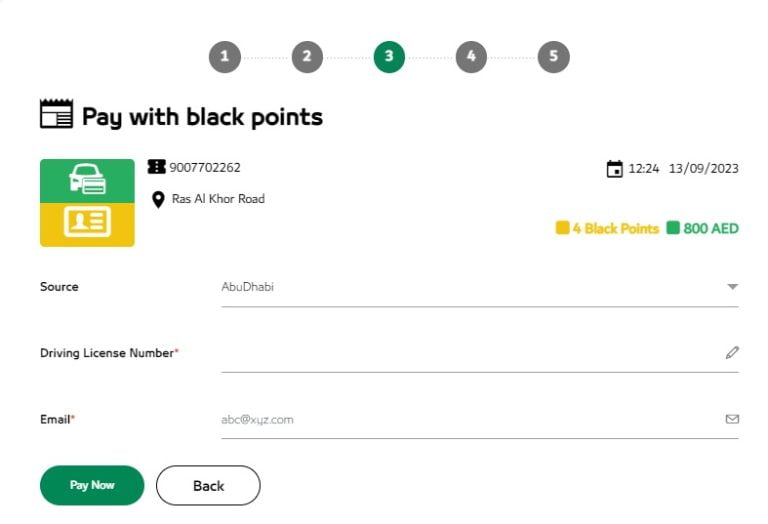
Task: Go to step 4 in the progress bar
Action: click(471, 57)
